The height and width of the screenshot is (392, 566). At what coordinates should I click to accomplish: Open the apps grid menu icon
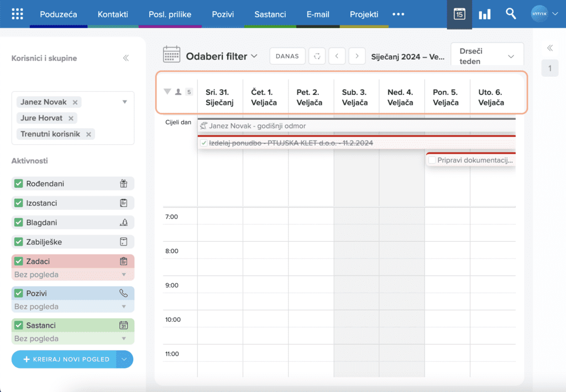(x=17, y=14)
